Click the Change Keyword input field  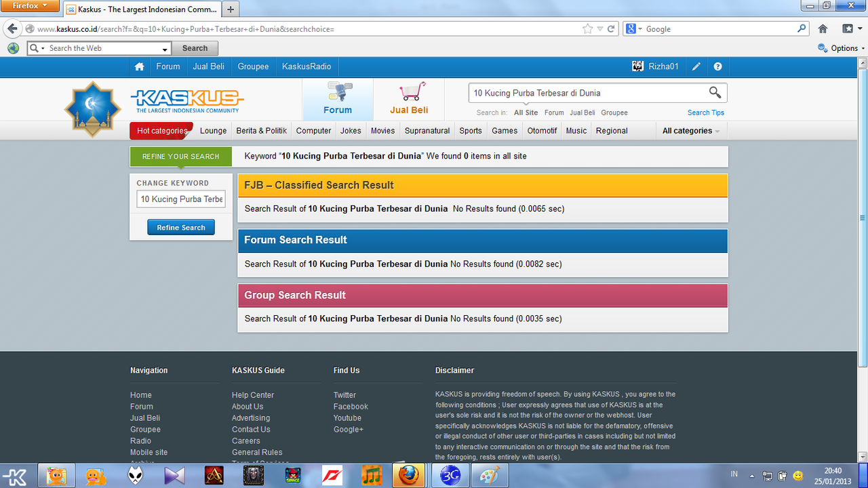[x=181, y=199]
